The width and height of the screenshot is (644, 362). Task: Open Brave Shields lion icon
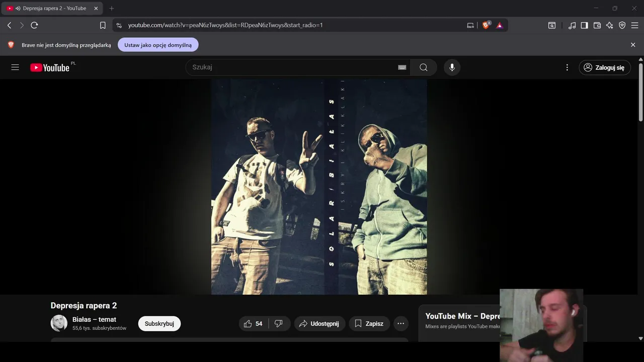486,25
